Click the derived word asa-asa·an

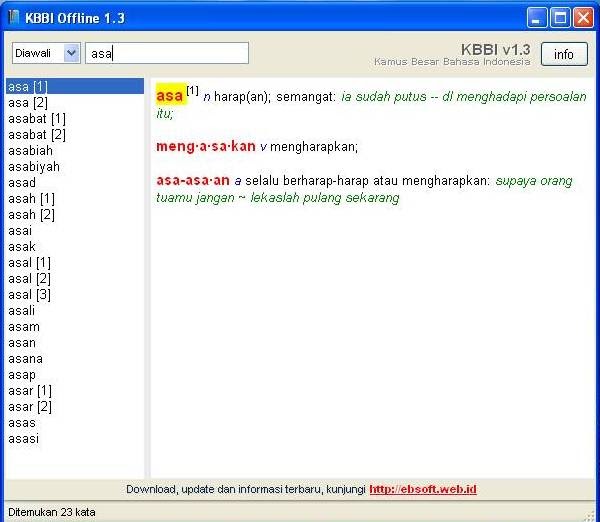[193, 180]
